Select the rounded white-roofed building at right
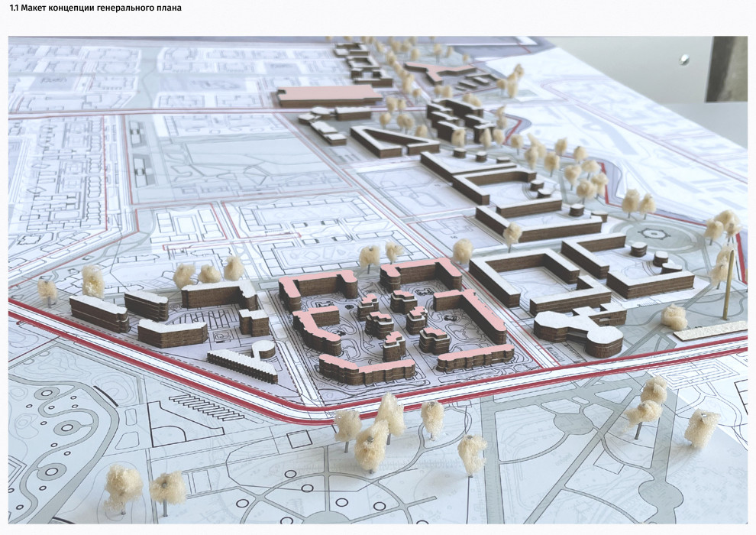The image size is (756, 535). pos(579,334)
